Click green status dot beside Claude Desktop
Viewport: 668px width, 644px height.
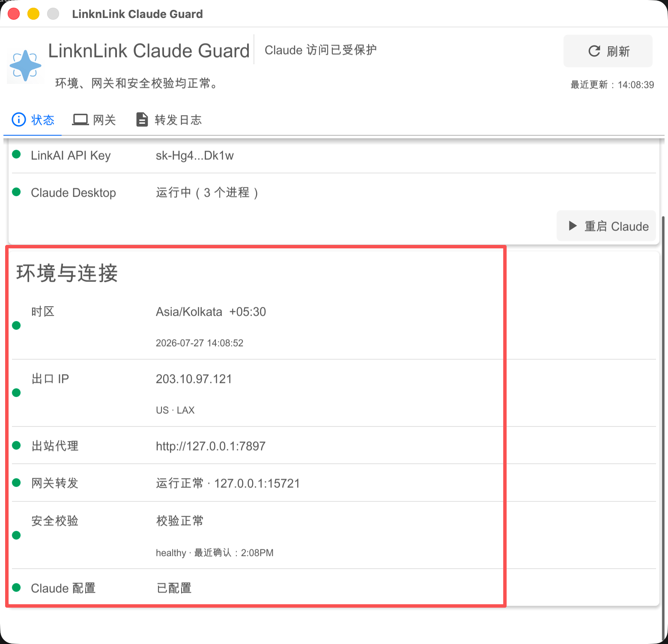pyautogui.click(x=17, y=192)
